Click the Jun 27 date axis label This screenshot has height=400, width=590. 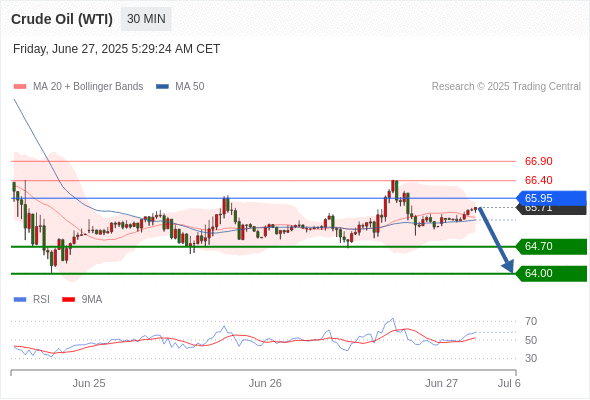(441, 383)
